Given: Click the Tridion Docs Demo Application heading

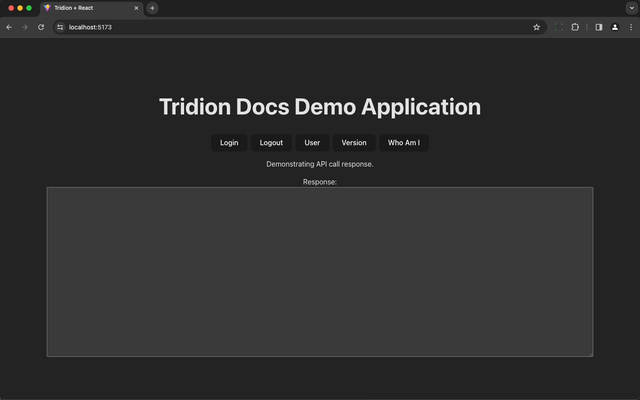Looking at the screenshot, I should coord(320,107).
